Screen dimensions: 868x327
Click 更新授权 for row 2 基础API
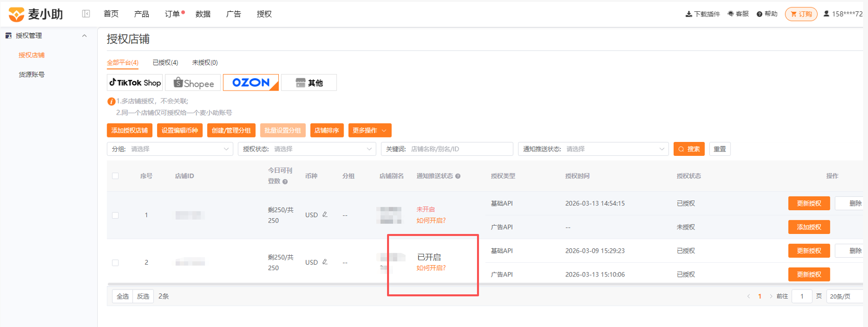click(809, 251)
